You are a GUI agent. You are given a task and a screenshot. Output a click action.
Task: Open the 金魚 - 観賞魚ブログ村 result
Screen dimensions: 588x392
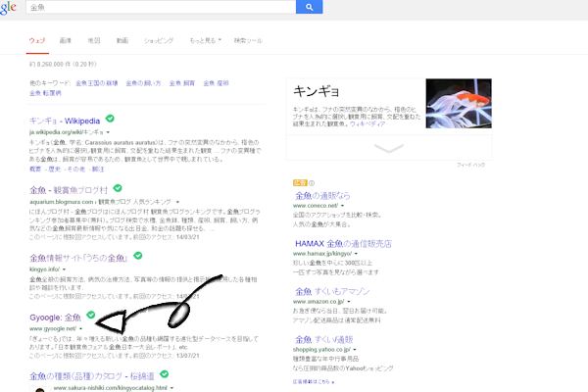pyautogui.click(x=69, y=190)
